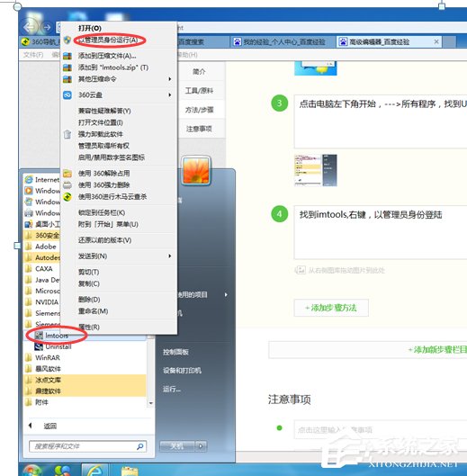Choose 'Add to lmtools.zip (T)' entry
The image size is (467, 476).
pos(113,67)
